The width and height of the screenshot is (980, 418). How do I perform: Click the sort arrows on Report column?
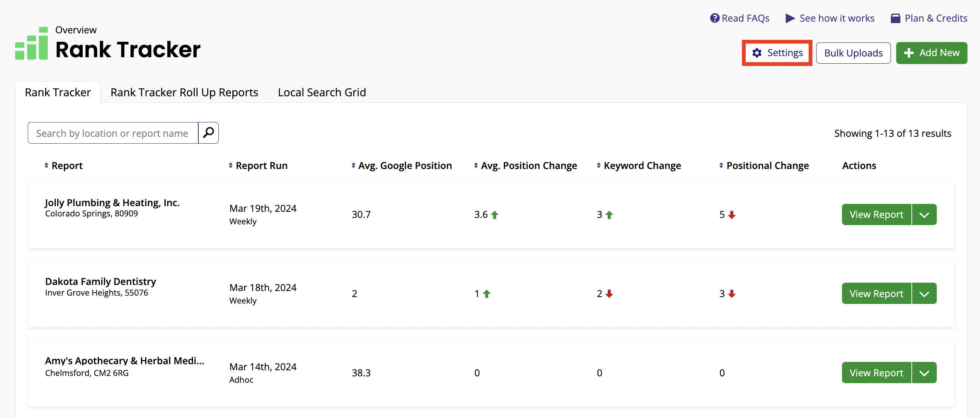pos(46,166)
